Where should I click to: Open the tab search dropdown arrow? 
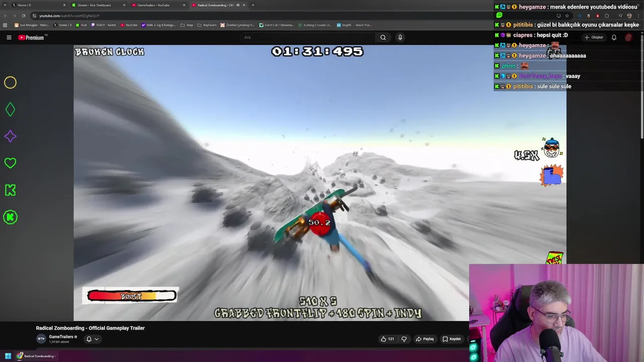tap(6, 5)
